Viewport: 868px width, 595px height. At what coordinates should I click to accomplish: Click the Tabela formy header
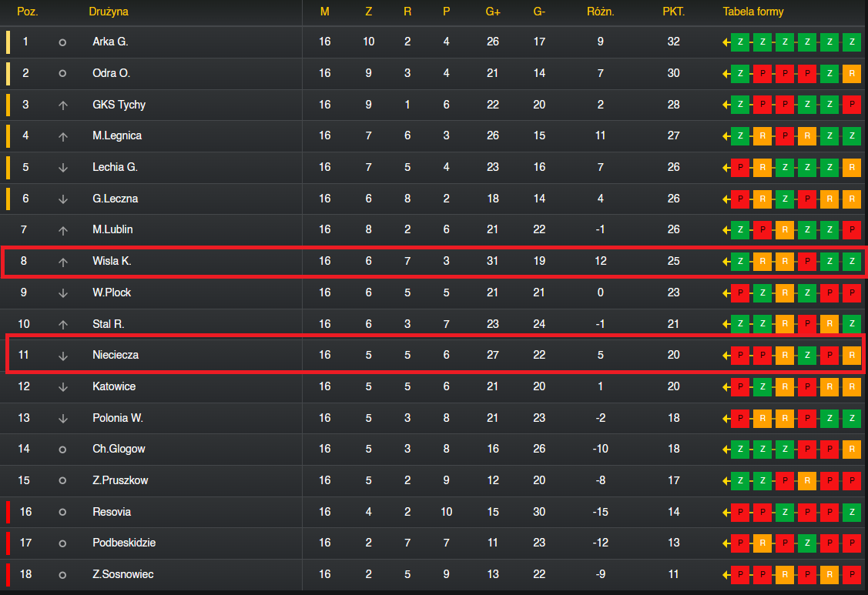(753, 12)
